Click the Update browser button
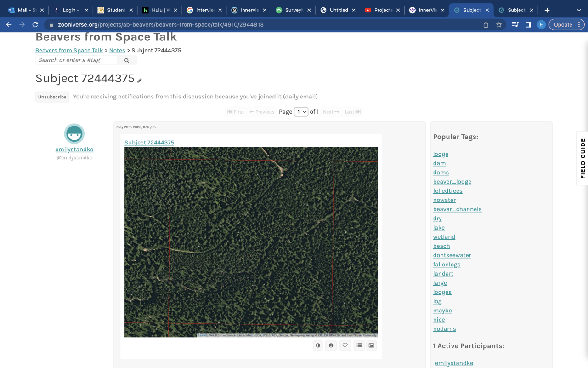The height and width of the screenshot is (368, 588). [566, 25]
